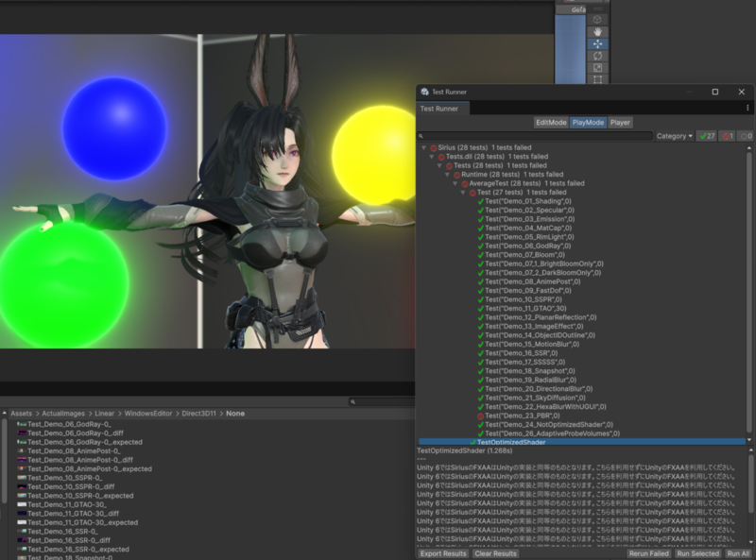Viewport: 756px width, 560px height.
Task: Collapse the AverageTest (28 tests) node
Action: coord(455,183)
